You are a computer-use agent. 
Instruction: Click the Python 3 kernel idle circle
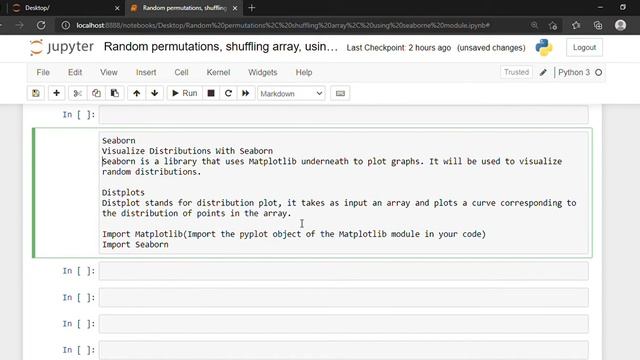598,72
